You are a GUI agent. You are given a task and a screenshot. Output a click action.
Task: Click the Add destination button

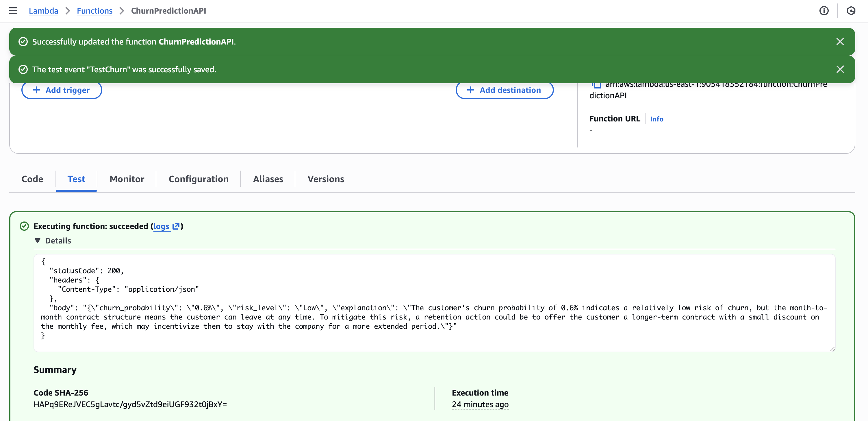[505, 90]
